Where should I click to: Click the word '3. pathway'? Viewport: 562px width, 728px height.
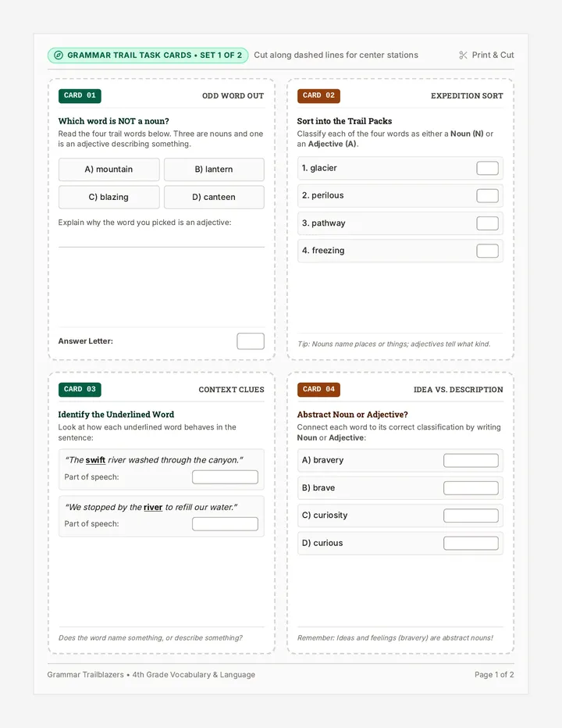(x=323, y=223)
